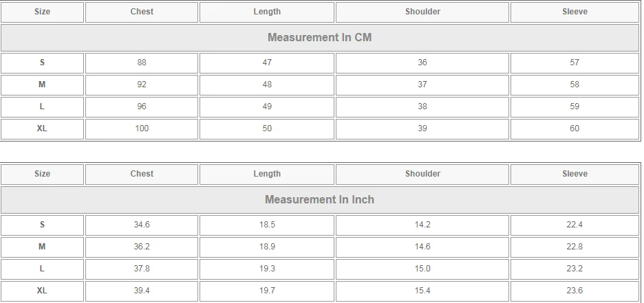Click the S size cell in CM table
The height and width of the screenshot is (303, 644).
(x=42, y=63)
